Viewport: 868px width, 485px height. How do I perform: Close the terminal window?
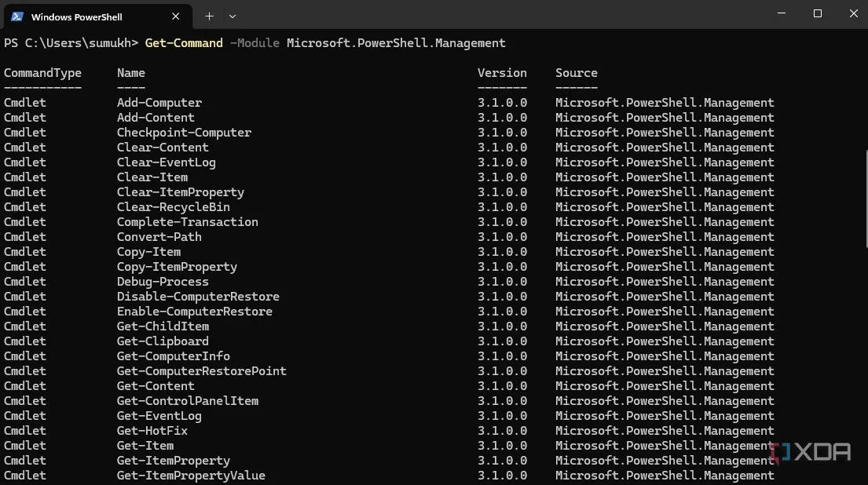(854, 13)
